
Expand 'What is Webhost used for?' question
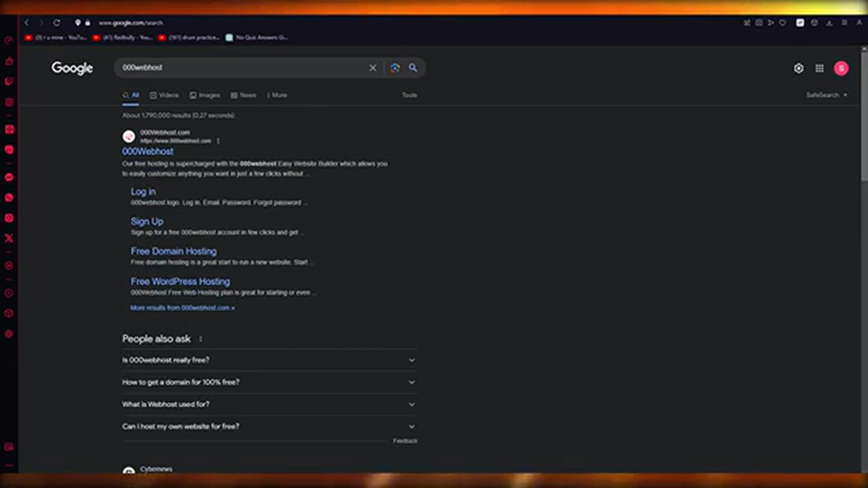269,404
